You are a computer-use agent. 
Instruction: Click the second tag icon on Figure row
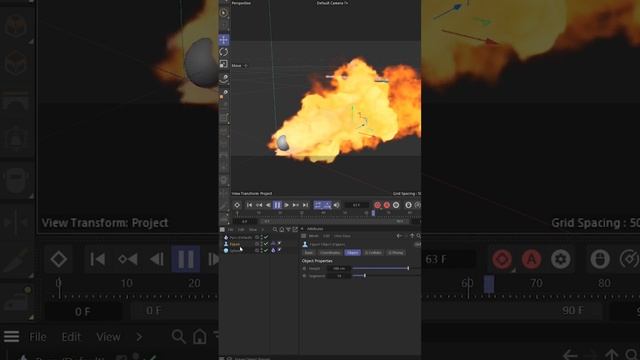point(280,244)
